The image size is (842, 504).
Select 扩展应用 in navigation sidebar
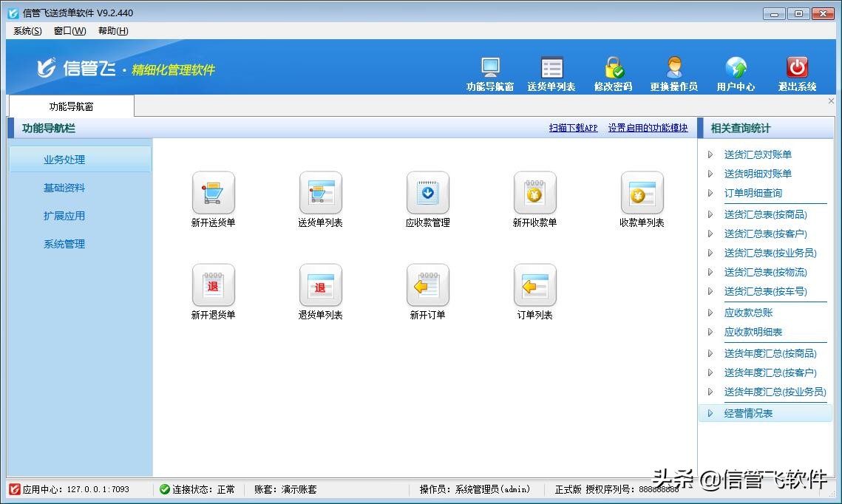pyautogui.click(x=64, y=216)
